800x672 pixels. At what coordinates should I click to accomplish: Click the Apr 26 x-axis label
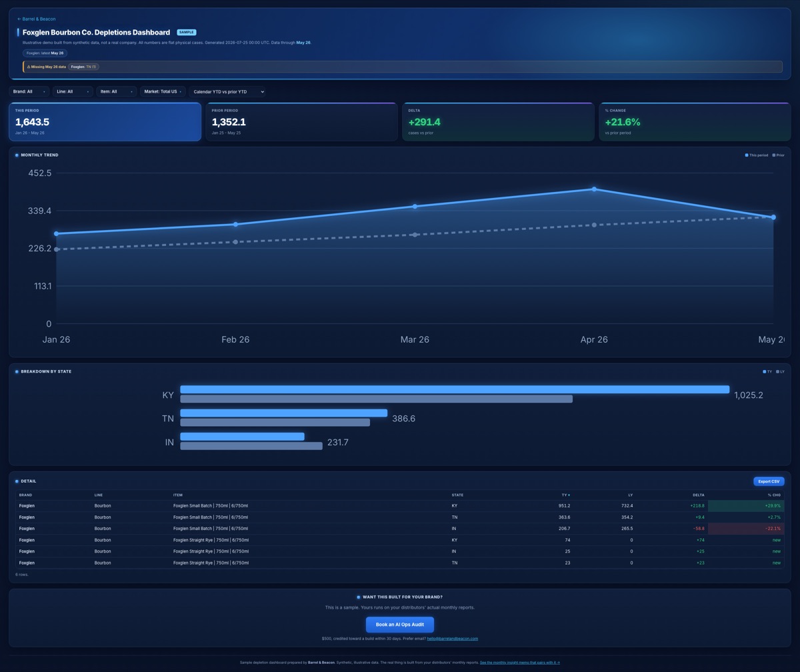594,339
